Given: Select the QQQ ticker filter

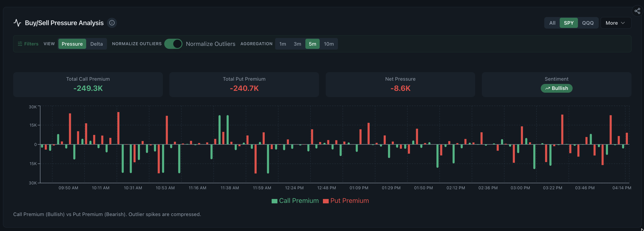Looking at the screenshot, I should (588, 23).
